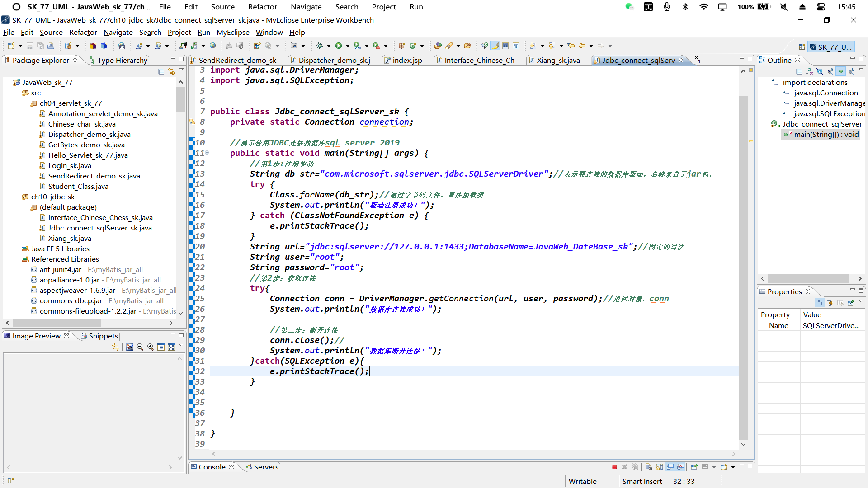Viewport: 868px width, 488px height.
Task: Toggle Hide Static Members in Outline
Action: 830,71
